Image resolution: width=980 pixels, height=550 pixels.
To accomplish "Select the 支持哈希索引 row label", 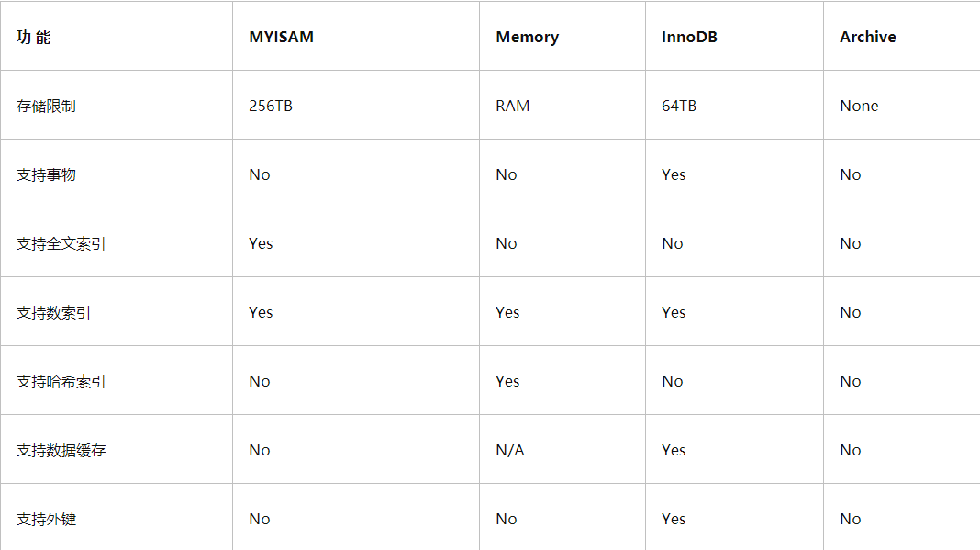I will coord(61,381).
